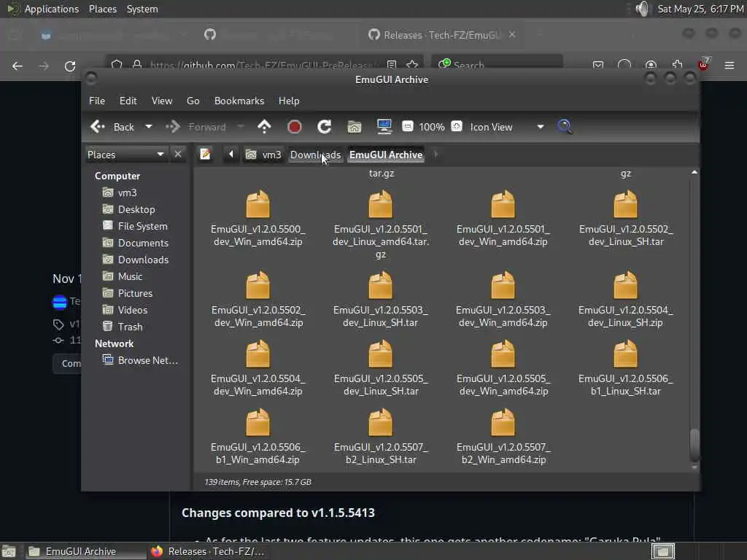Open the Go menu
747x560 pixels.
193,101
